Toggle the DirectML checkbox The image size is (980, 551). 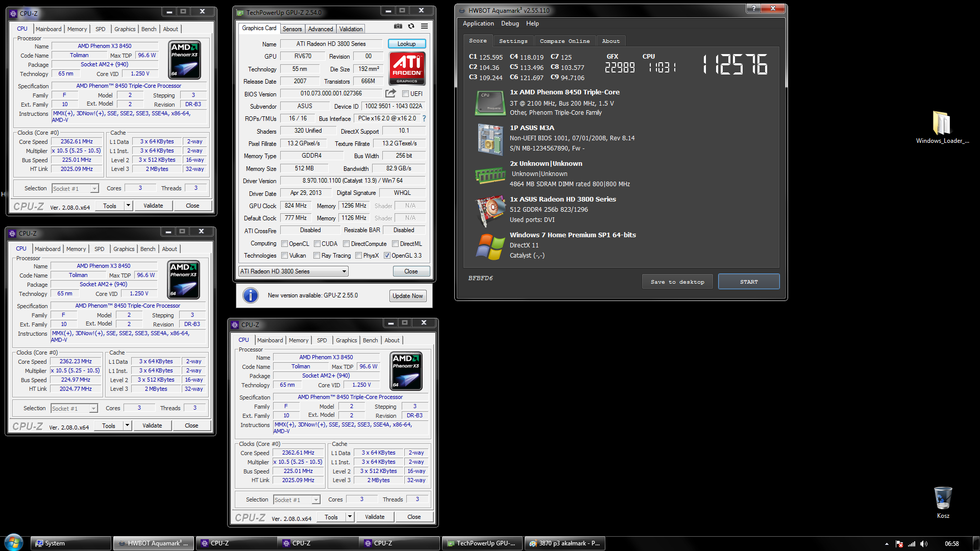point(395,244)
